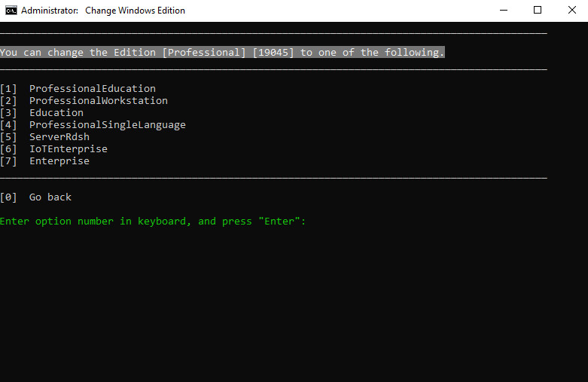The height and width of the screenshot is (382, 588).
Task: Click the [1] option number
Action: coord(8,89)
